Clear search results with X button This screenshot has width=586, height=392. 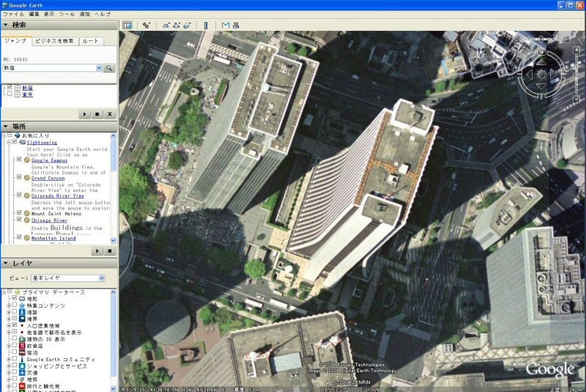(109, 114)
